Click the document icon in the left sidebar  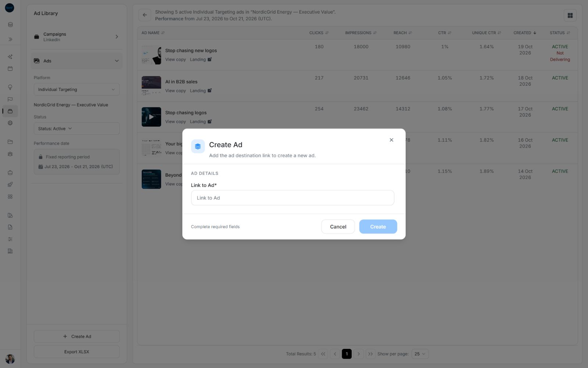(10, 227)
